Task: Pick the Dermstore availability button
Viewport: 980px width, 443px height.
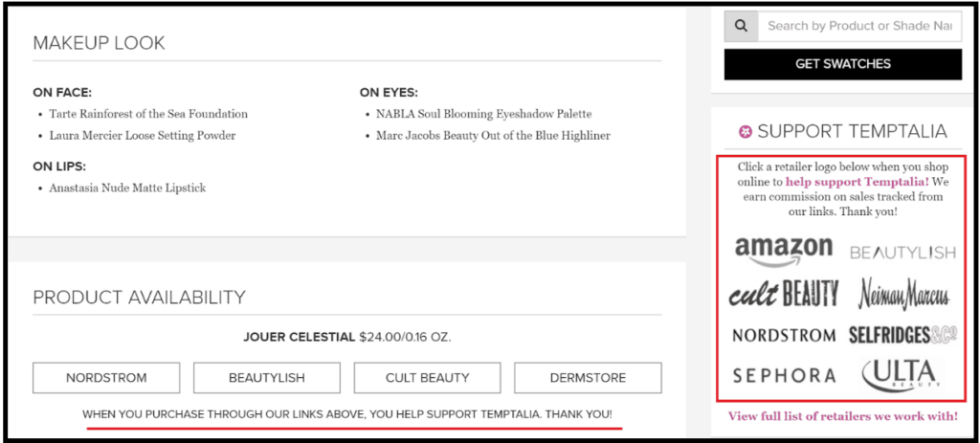Action: tap(589, 378)
